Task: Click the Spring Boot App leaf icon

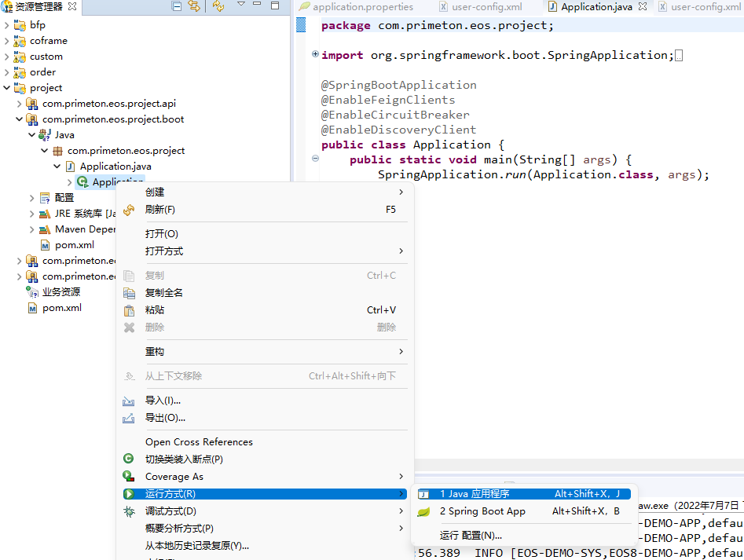Action: click(x=423, y=511)
